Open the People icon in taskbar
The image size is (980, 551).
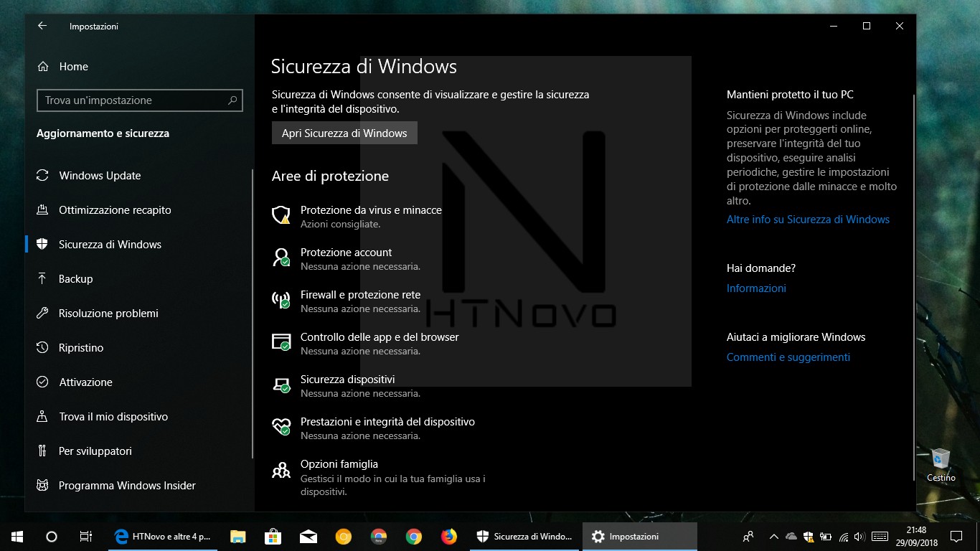[x=748, y=536]
